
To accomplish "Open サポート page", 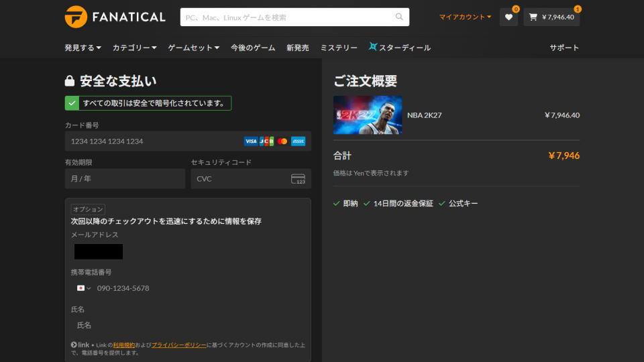I will (x=564, y=48).
